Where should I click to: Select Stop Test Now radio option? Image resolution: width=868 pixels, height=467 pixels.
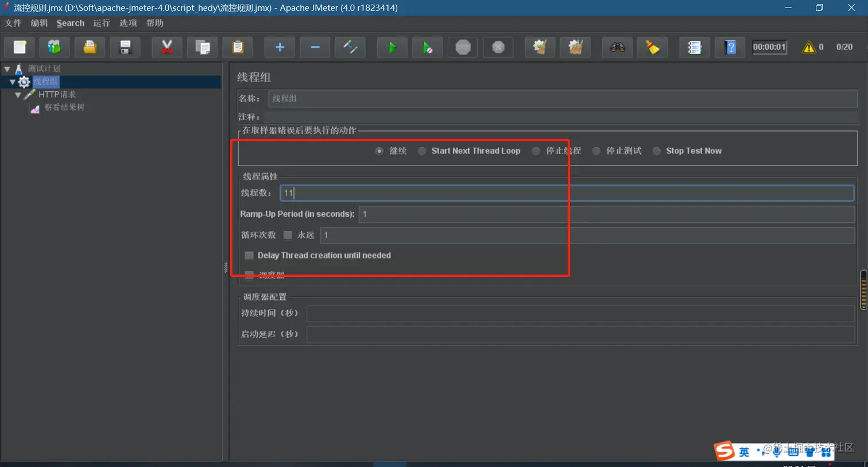pos(657,151)
